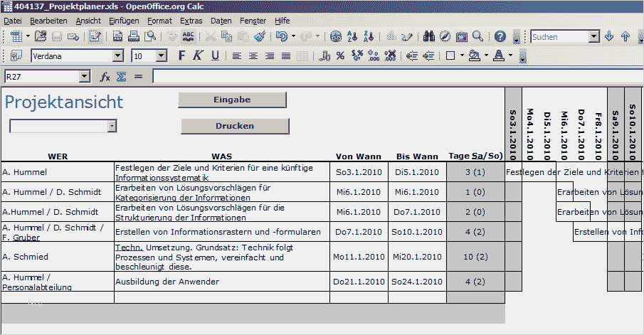The image size is (644, 335).
Task: Click the Function Wizard fx icon
Action: coord(105,77)
